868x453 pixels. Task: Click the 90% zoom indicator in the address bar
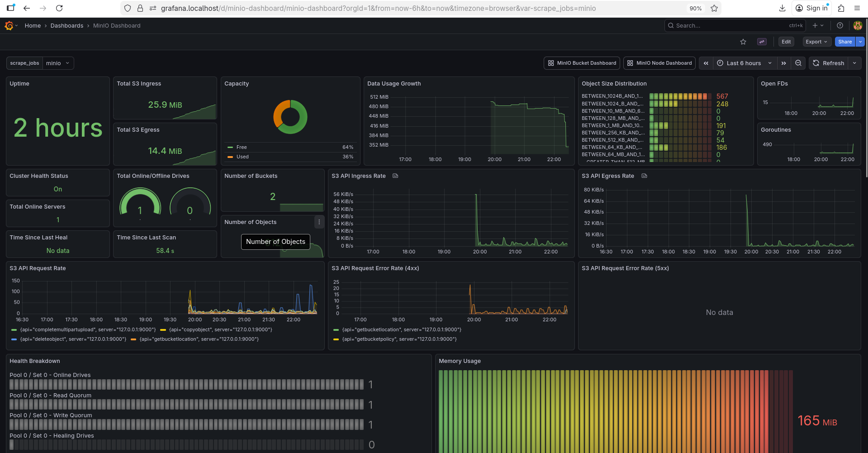click(695, 8)
